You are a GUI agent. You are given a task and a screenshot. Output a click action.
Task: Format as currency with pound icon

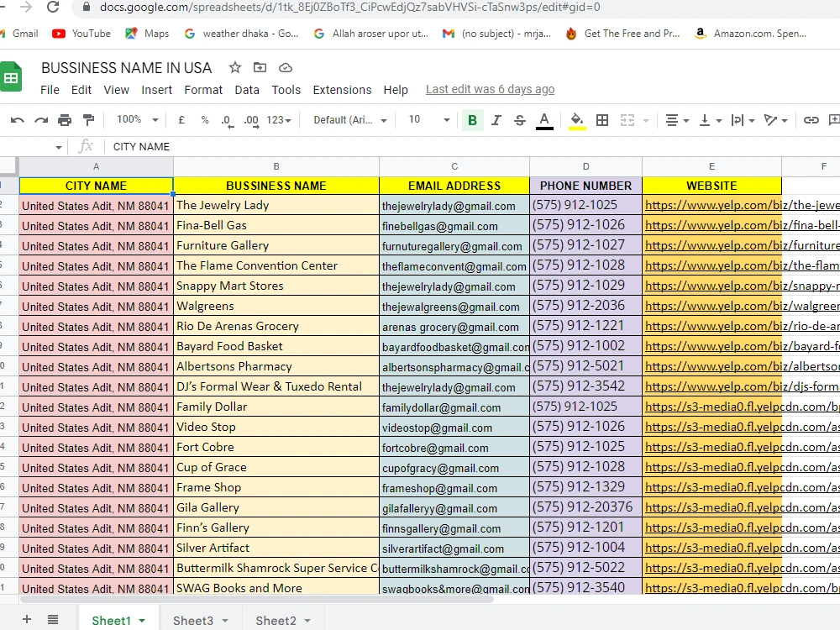coord(181,120)
